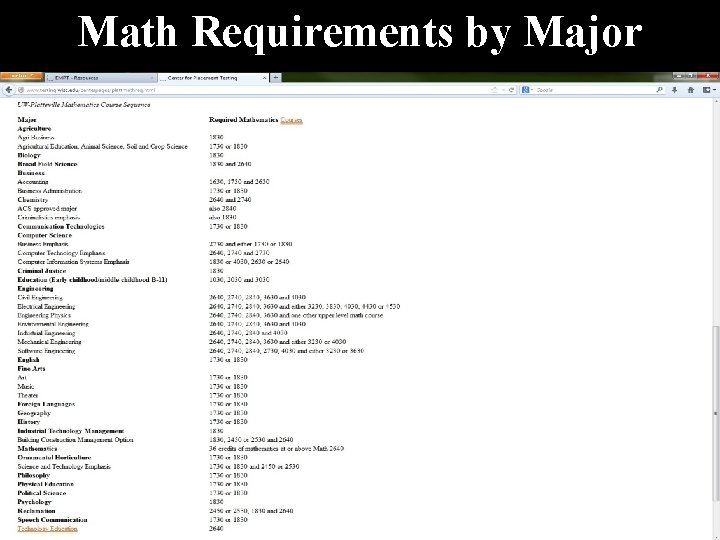Viewport: 720px width, 540px height.
Task: Click the search magnifier icon
Action: click(x=659, y=90)
